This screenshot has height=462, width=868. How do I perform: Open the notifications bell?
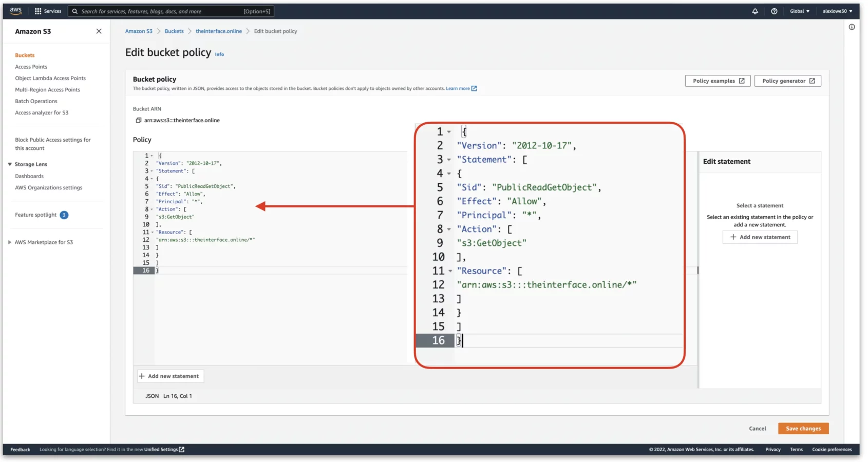(755, 11)
